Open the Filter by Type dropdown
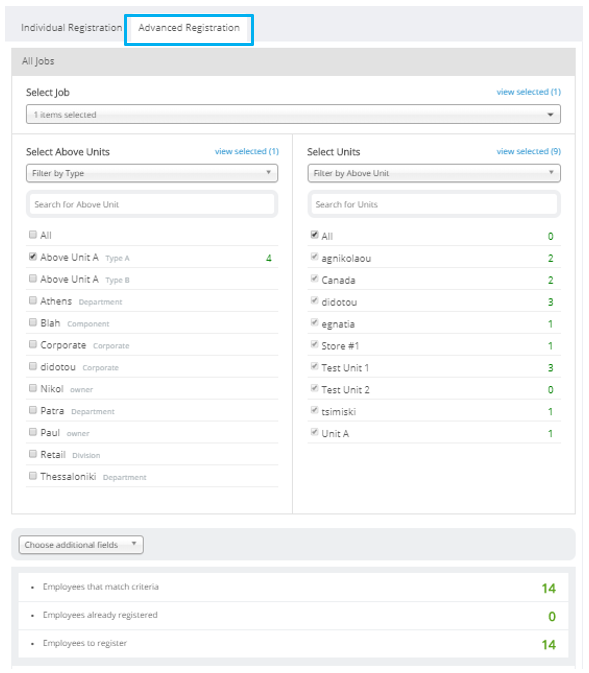589x673 pixels. click(x=152, y=173)
